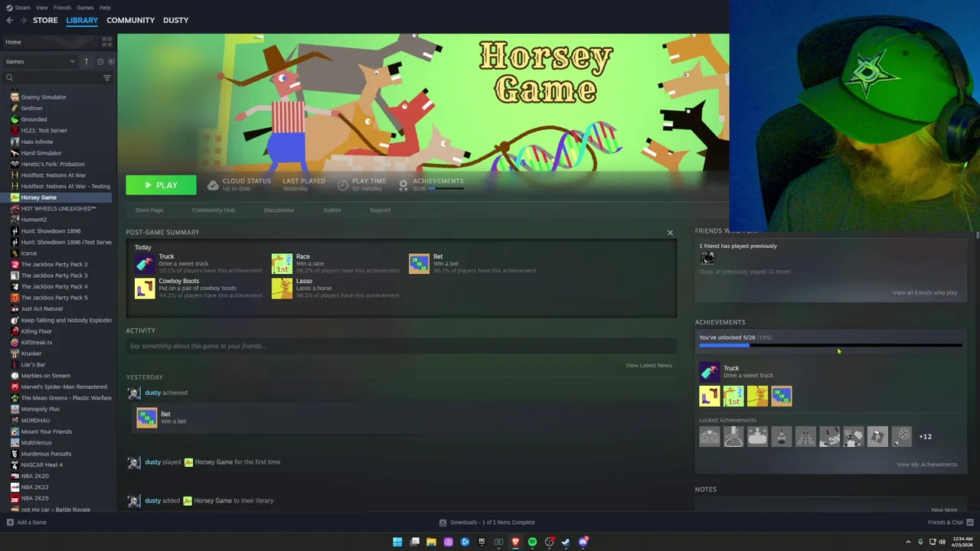The height and width of the screenshot is (551, 980).
Task: Click the friend avatar under Friends Who Play
Action: tap(707, 259)
